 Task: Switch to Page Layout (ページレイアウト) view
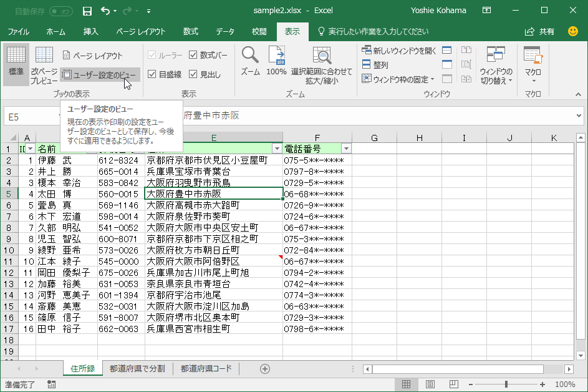pyautogui.click(x=93, y=56)
